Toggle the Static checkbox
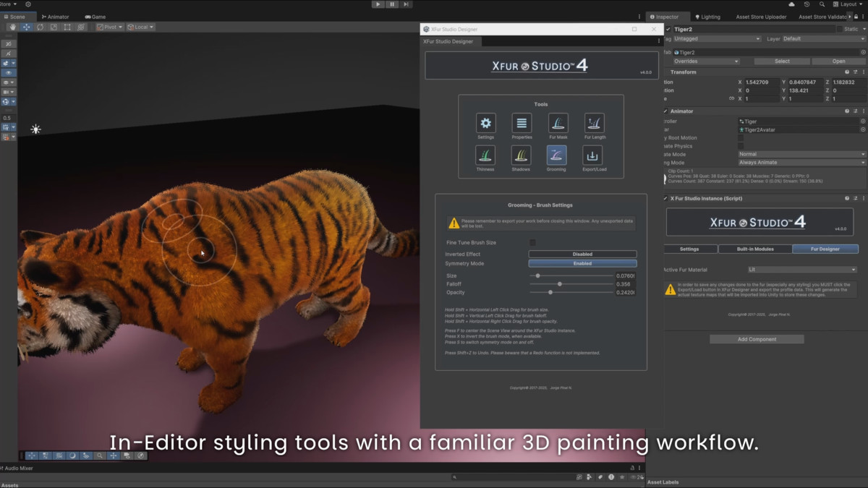Viewport: 868px width, 488px height. (x=840, y=30)
